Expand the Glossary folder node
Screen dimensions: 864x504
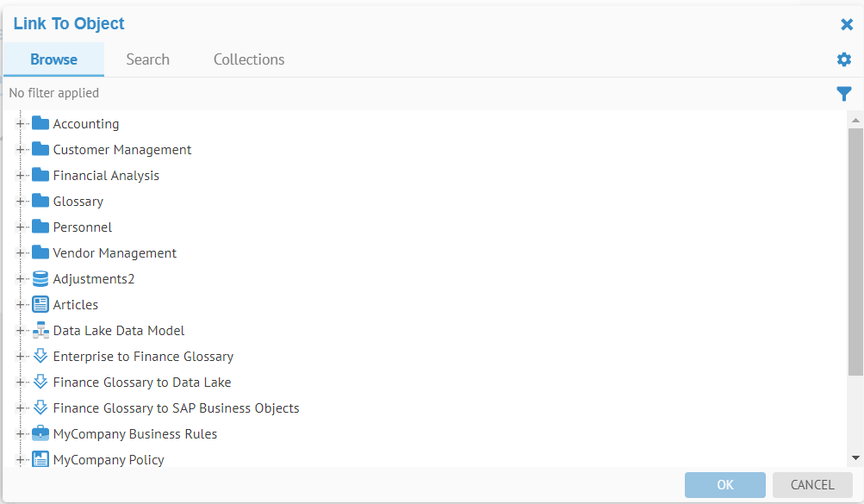[x=20, y=202]
